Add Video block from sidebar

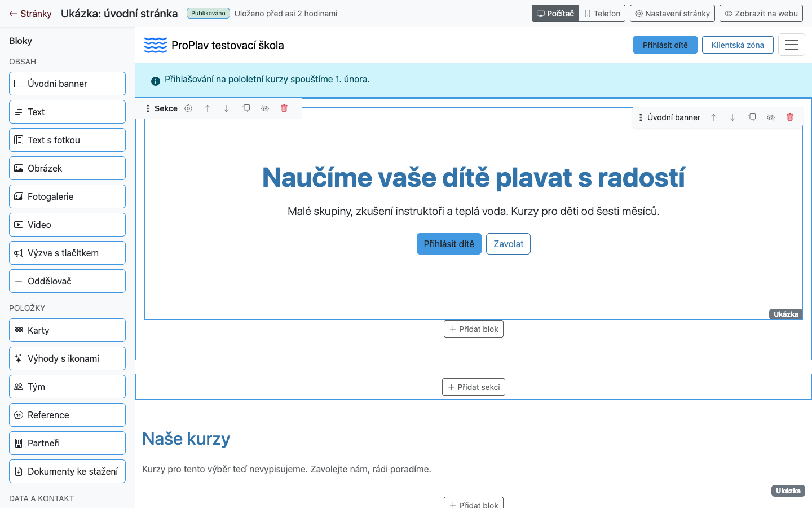point(67,225)
